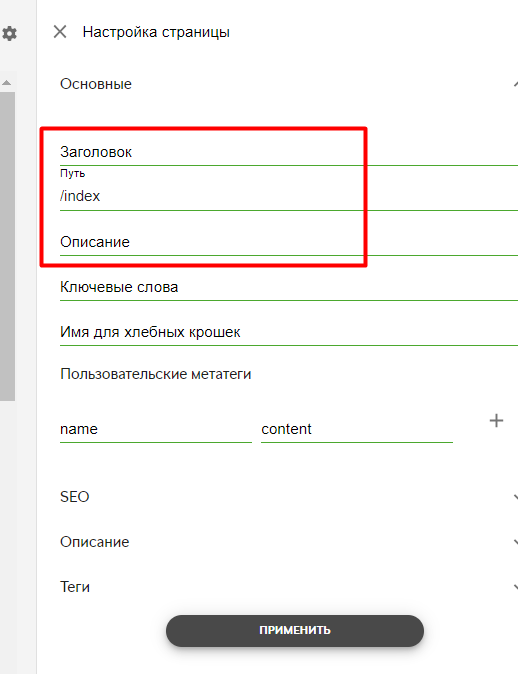Focus the Ключевые слова field
The image size is (518, 674).
tap(289, 288)
